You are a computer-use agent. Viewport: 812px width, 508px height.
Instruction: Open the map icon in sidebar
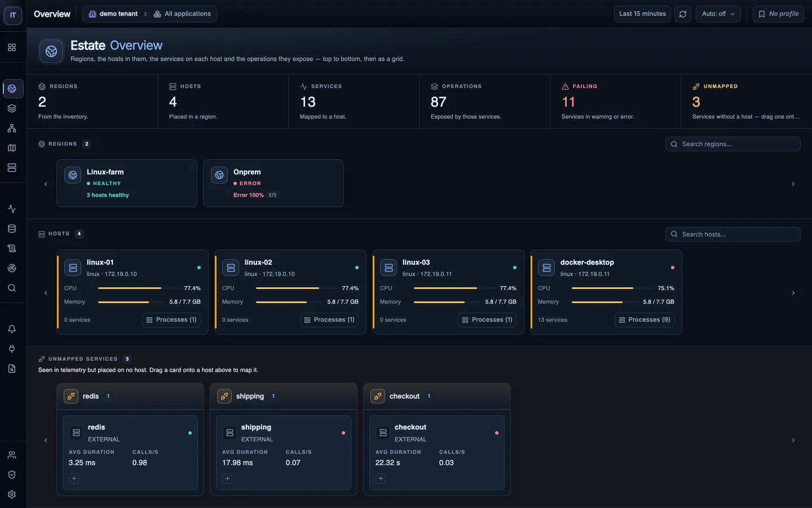click(x=12, y=148)
